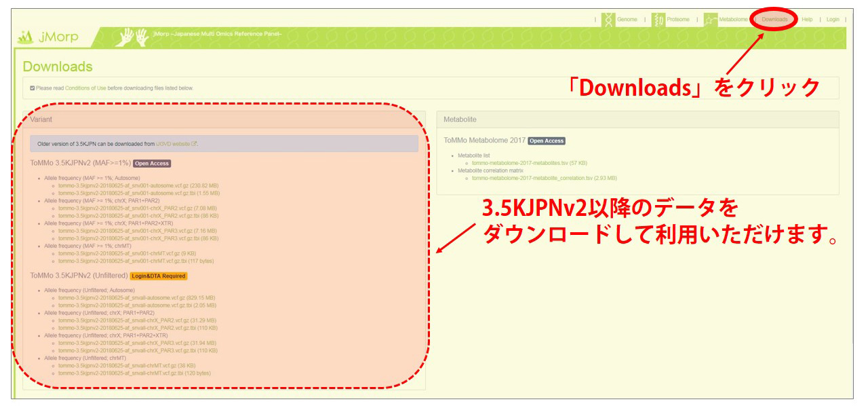Select 'Allele frequency (Unfiltered; Autosome)' text
This screenshot has width=868, height=406.
[90, 291]
